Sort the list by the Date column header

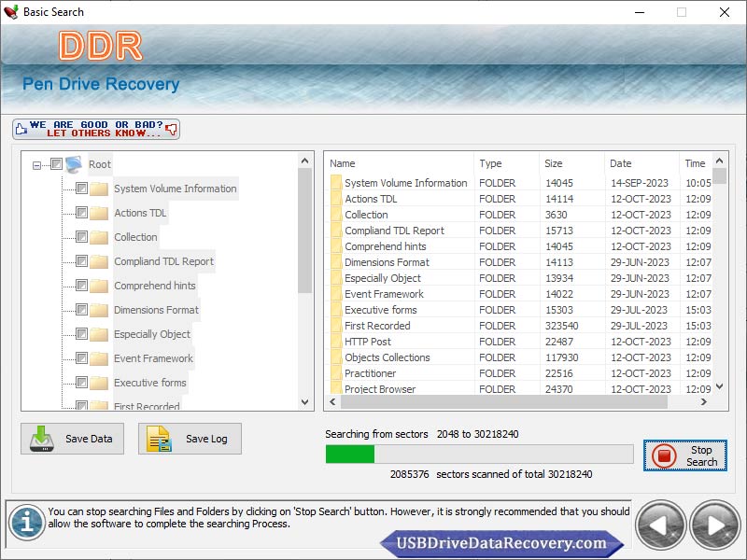(x=641, y=163)
